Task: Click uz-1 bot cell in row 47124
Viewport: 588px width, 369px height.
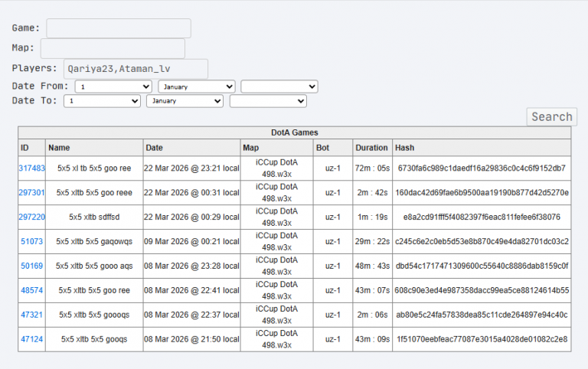Action: (x=333, y=339)
